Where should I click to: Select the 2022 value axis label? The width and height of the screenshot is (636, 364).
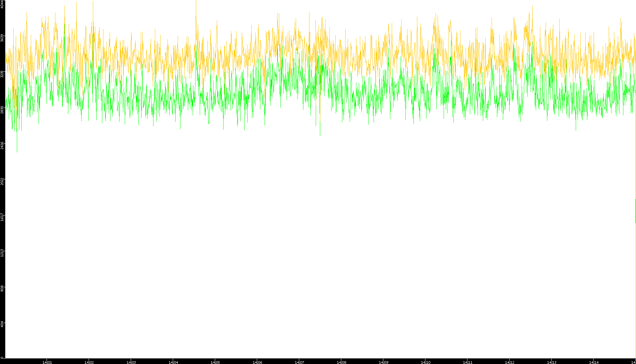tap(2, 181)
